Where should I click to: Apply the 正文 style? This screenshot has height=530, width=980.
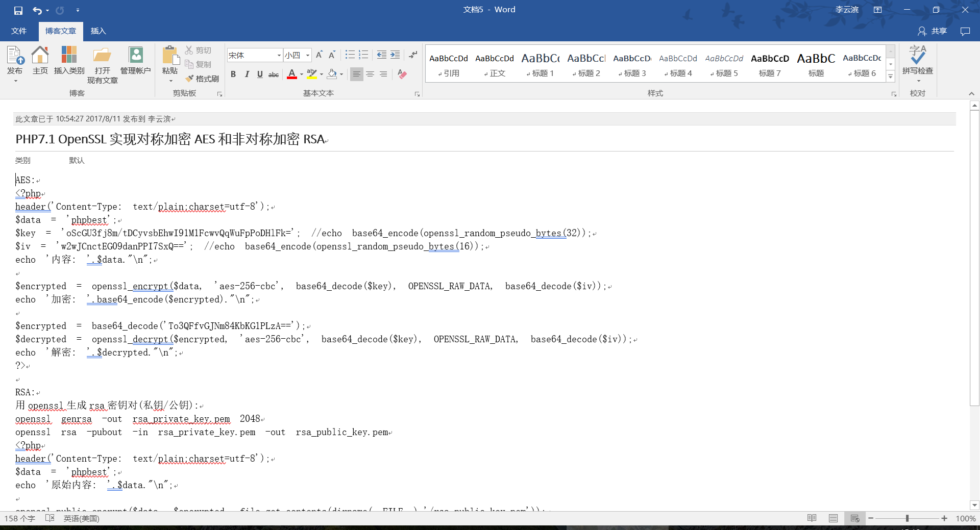495,65
